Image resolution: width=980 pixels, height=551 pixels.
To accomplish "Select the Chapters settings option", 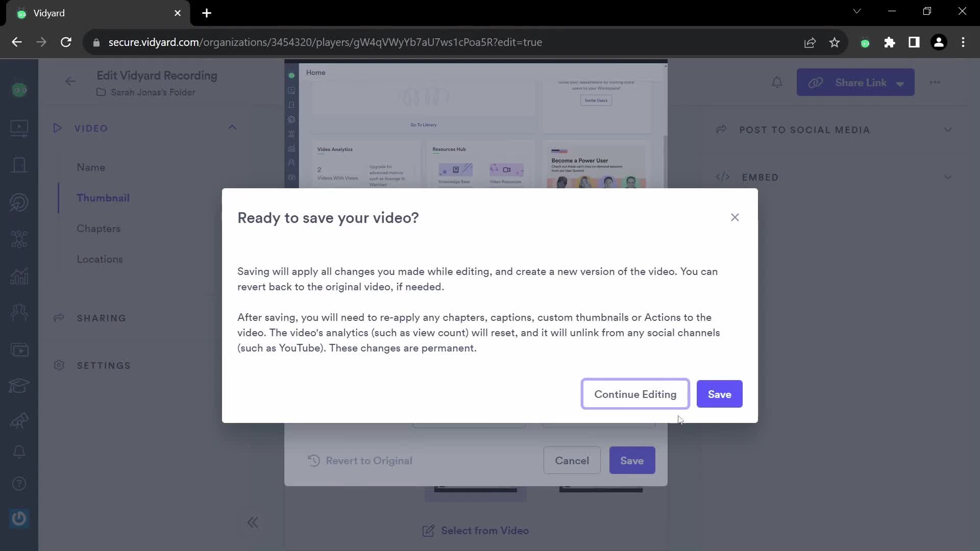I will 99,228.
